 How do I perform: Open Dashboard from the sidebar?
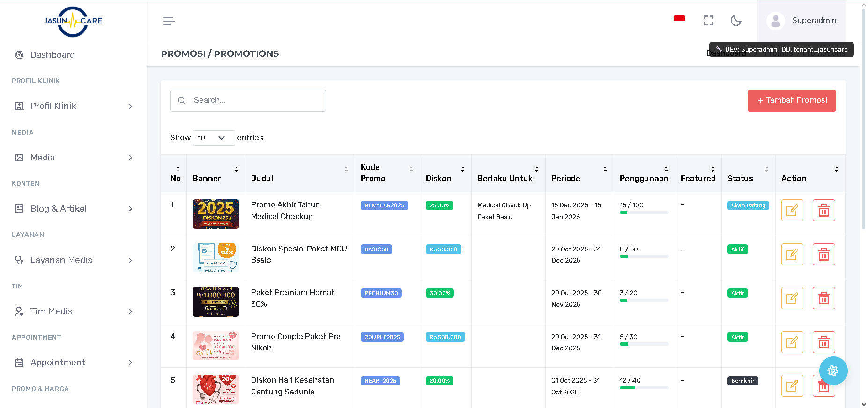(x=52, y=55)
